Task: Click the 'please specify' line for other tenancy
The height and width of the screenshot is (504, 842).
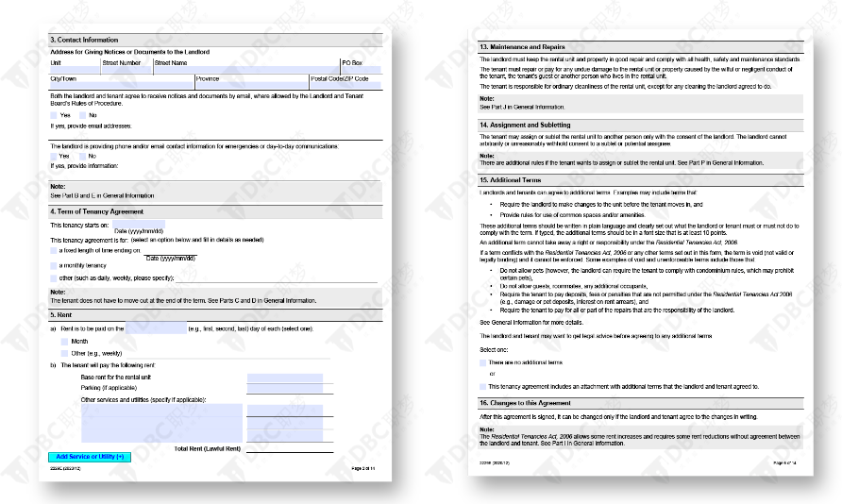Action: (x=277, y=278)
